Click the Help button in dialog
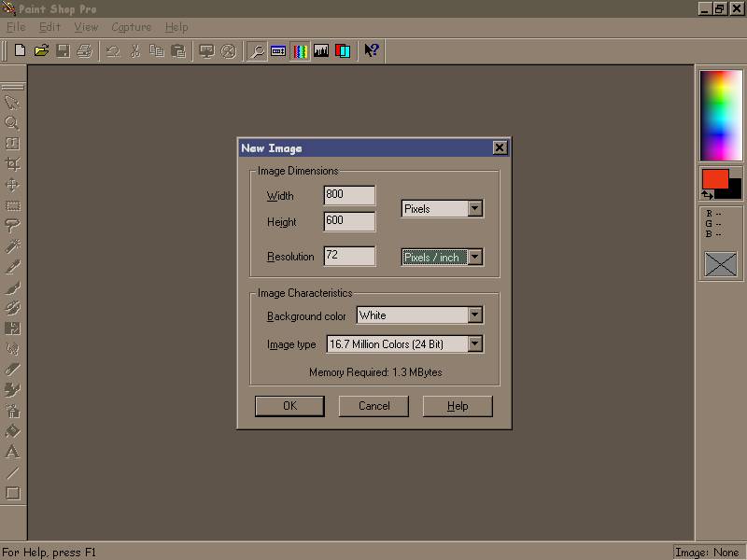747x560 pixels. pos(458,406)
